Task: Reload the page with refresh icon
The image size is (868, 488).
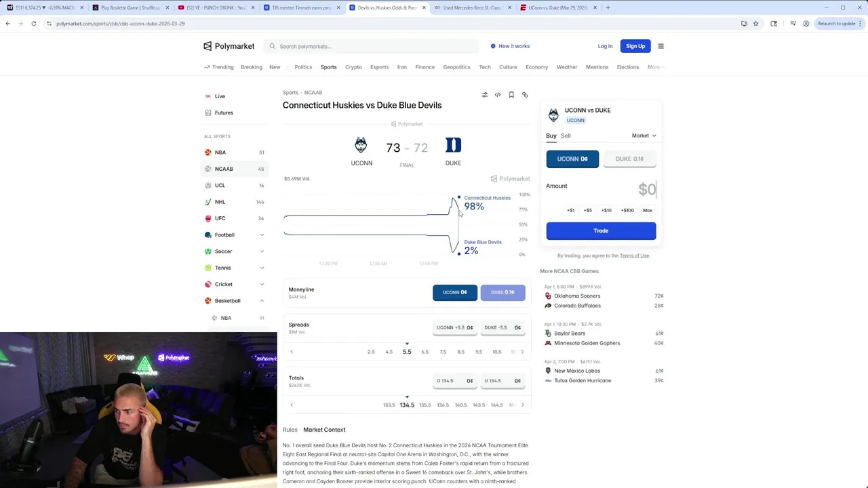Action: (33, 23)
